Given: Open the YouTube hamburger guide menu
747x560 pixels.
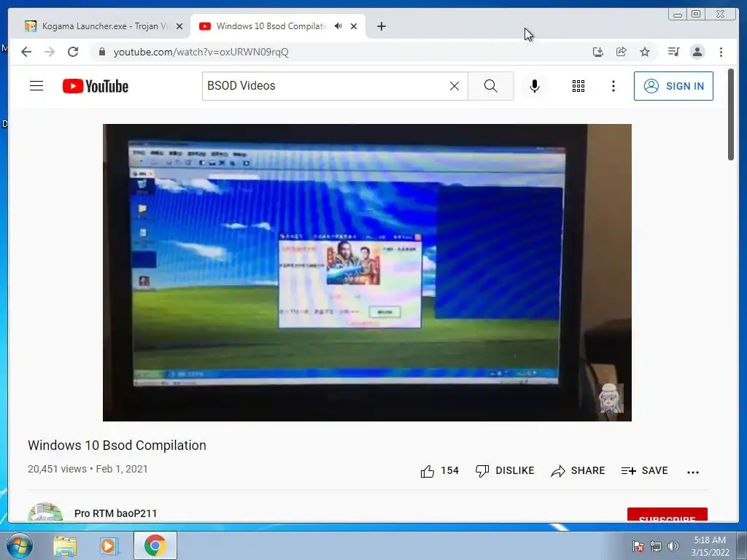Looking at the screenshot, I should pyautogui.click(x=36, y=86).
